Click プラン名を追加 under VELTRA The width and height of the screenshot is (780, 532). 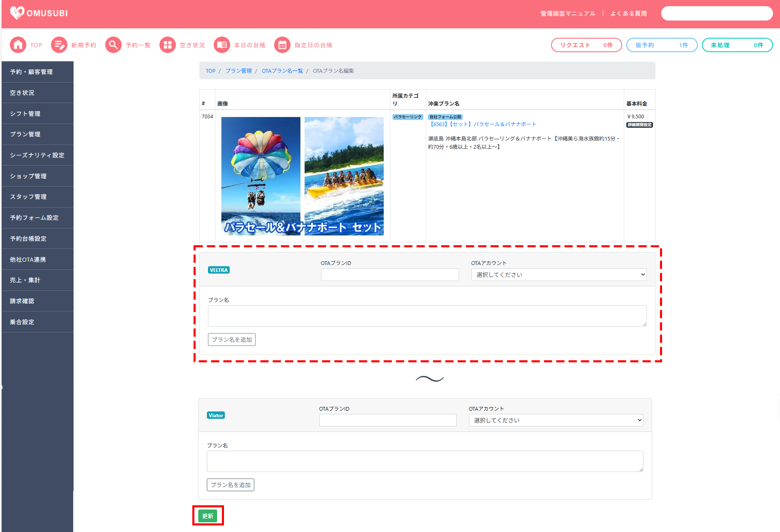click(x=232, y=340)
